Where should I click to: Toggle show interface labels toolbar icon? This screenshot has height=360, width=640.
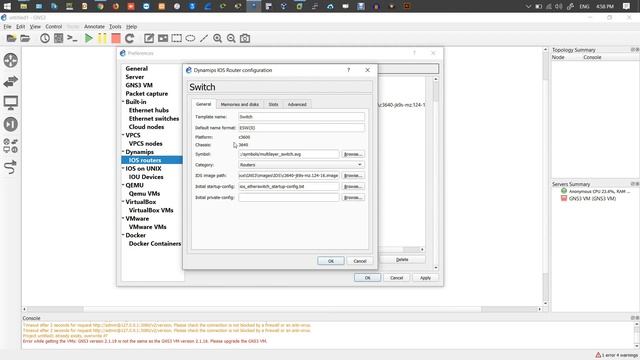click(x=59, y=38)
